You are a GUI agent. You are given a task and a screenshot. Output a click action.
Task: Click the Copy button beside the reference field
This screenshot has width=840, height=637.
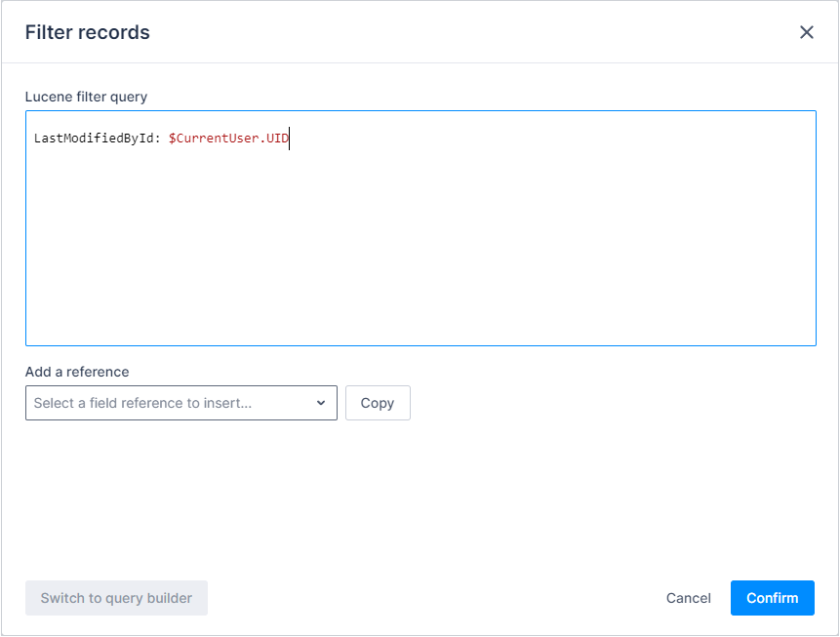(378, 403)
